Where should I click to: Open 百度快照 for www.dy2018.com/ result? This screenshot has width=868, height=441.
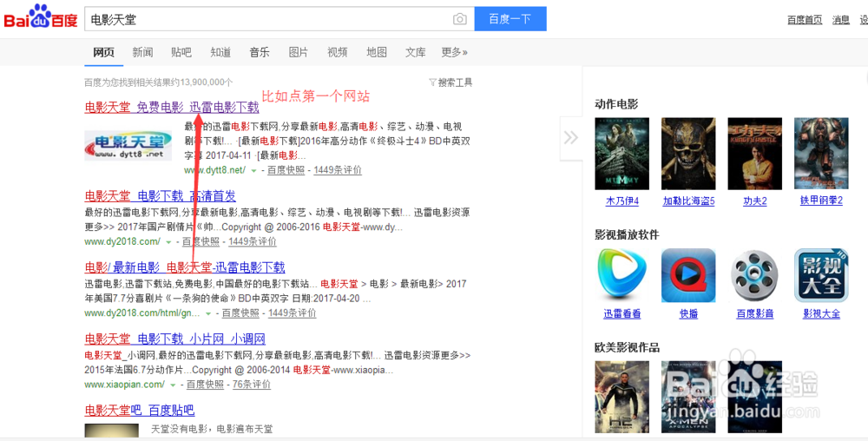[201, 242]
